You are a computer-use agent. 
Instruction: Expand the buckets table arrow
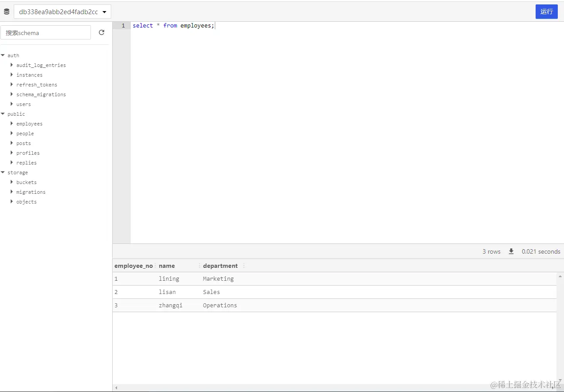pyautogui.click(x=12, y=182)
